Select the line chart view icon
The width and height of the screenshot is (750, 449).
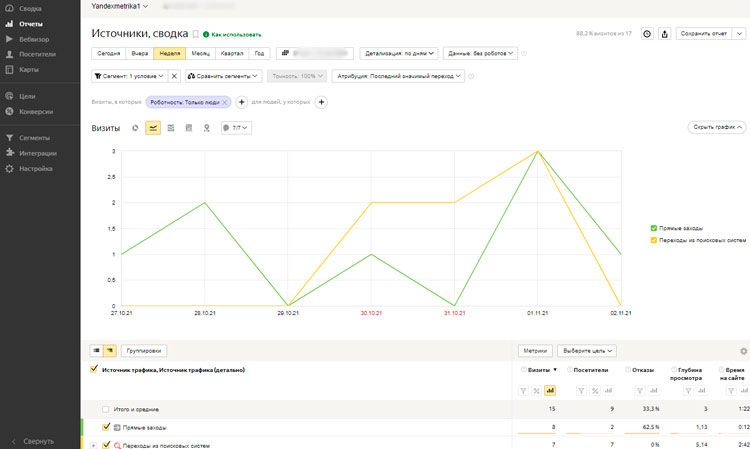(153, 128)
